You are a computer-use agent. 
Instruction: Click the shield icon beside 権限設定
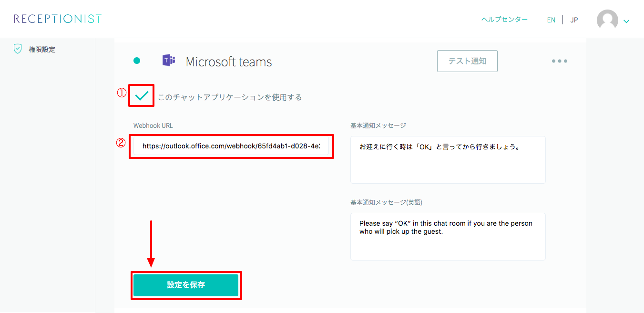tap(18, 49)
